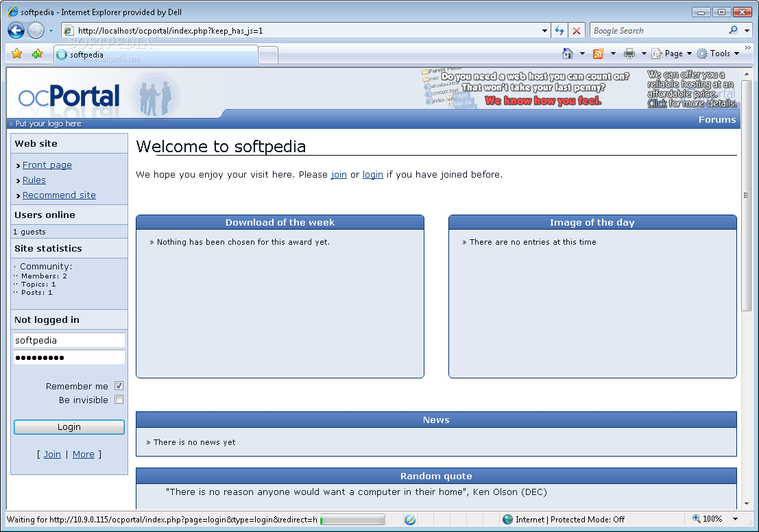The width and height of the screenshot is (759, 532).
Task: Uncheck the Remember me checkbox
Action: 119,386
